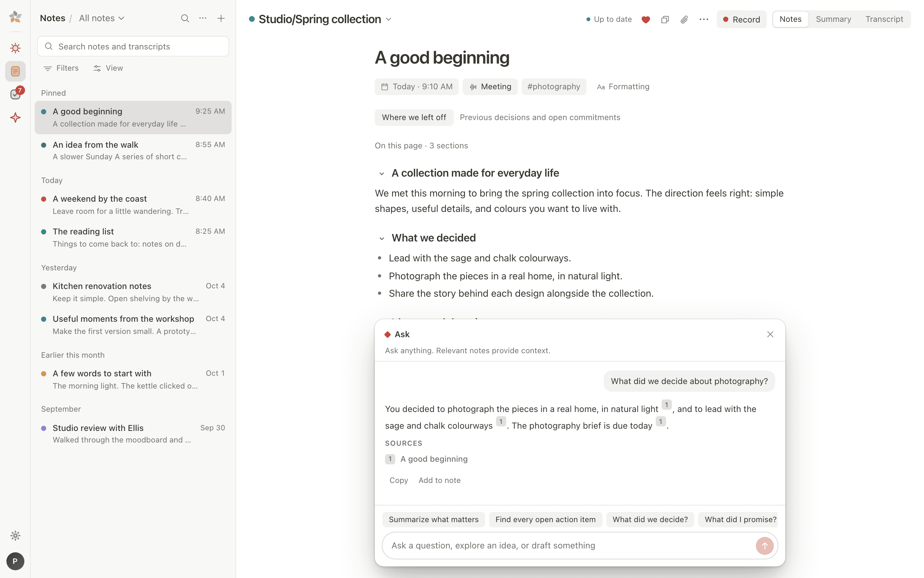This screenshot has width=924, height=578.
Task: Click the note title 'A good beginning'
Action: pyautogui.click(x=442, y=58)
